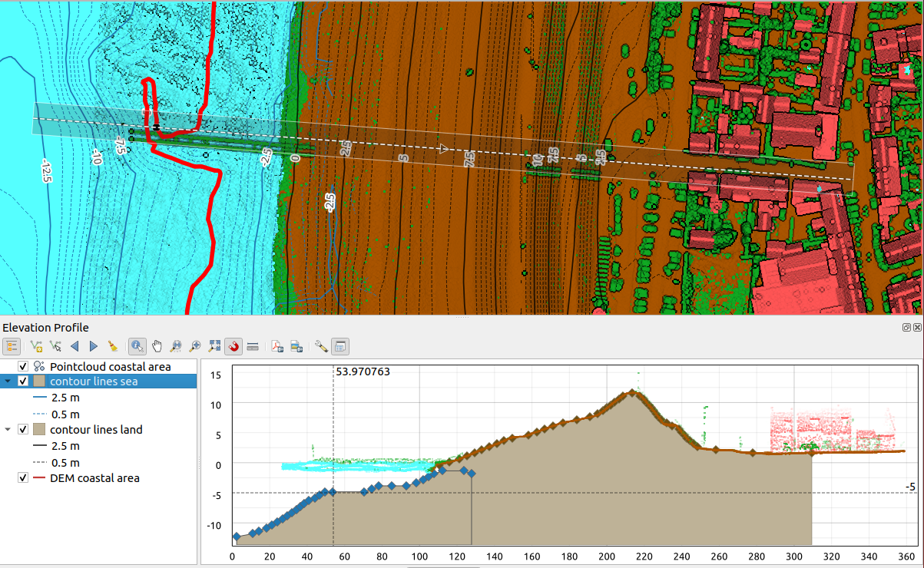Clear the captured profile curve
This screenshot has height=568, width=924.
pyautogui.click(x=113, y=346)
